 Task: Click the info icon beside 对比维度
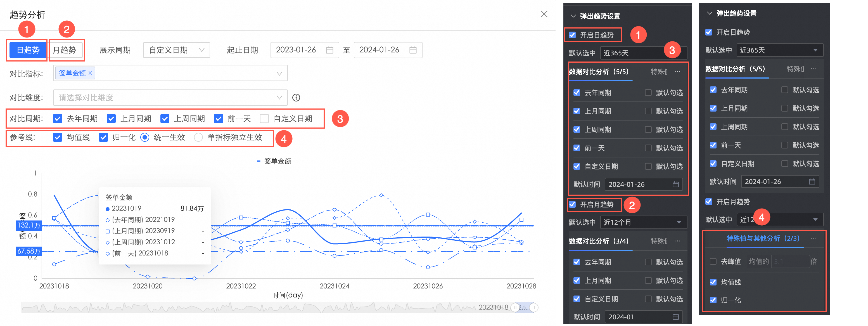point(296,98)
